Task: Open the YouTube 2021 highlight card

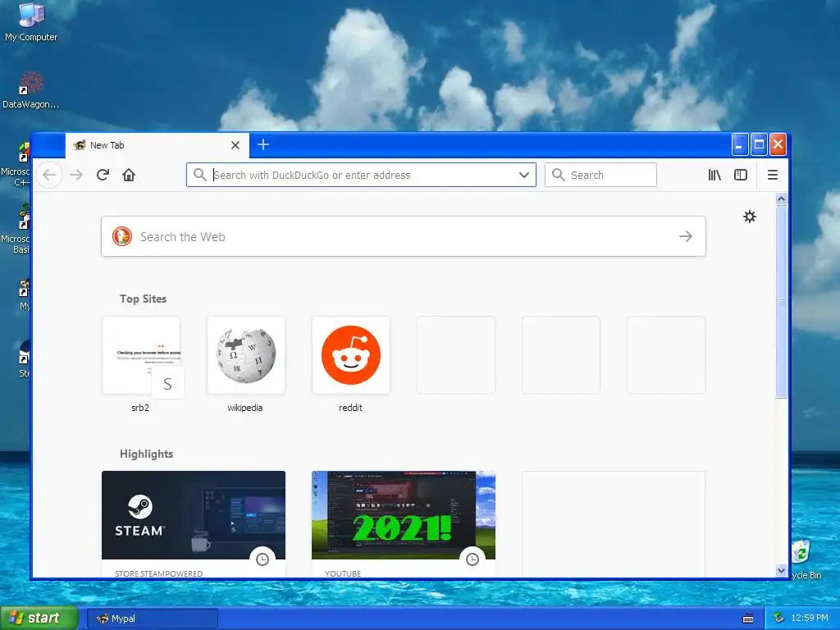Action: click(404, 524)
